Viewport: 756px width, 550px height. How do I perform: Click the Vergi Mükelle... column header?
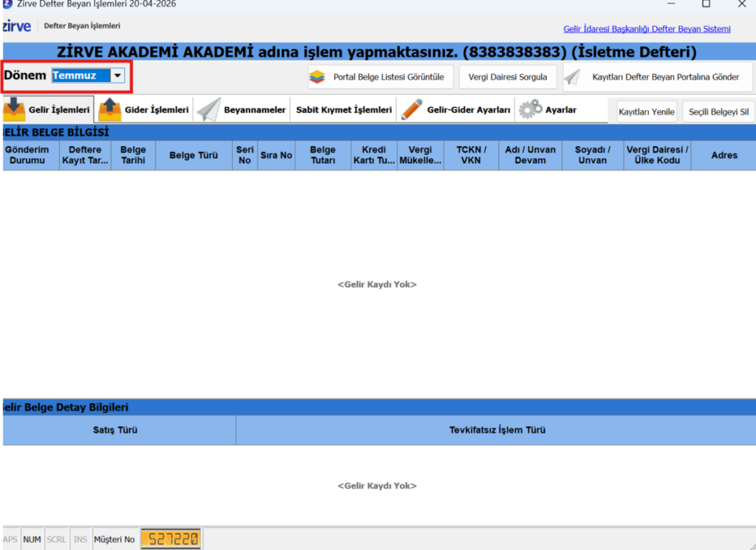tap(420, 155)
